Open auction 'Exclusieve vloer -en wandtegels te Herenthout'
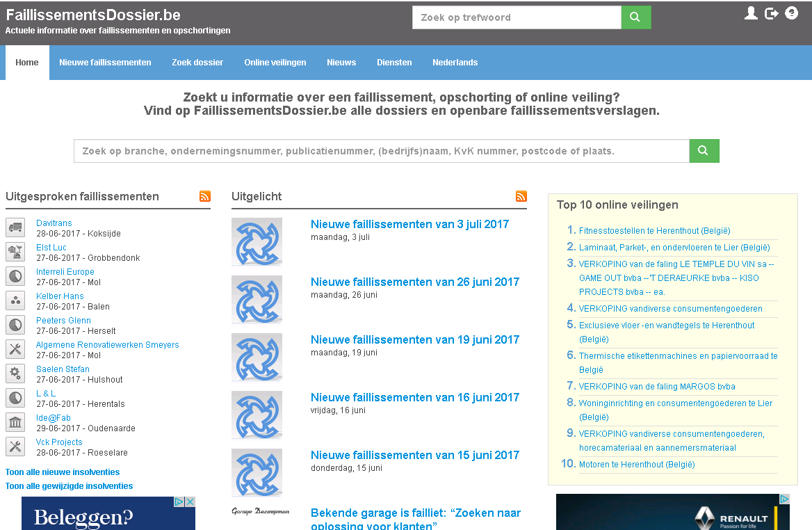 (x=667, y=332)
